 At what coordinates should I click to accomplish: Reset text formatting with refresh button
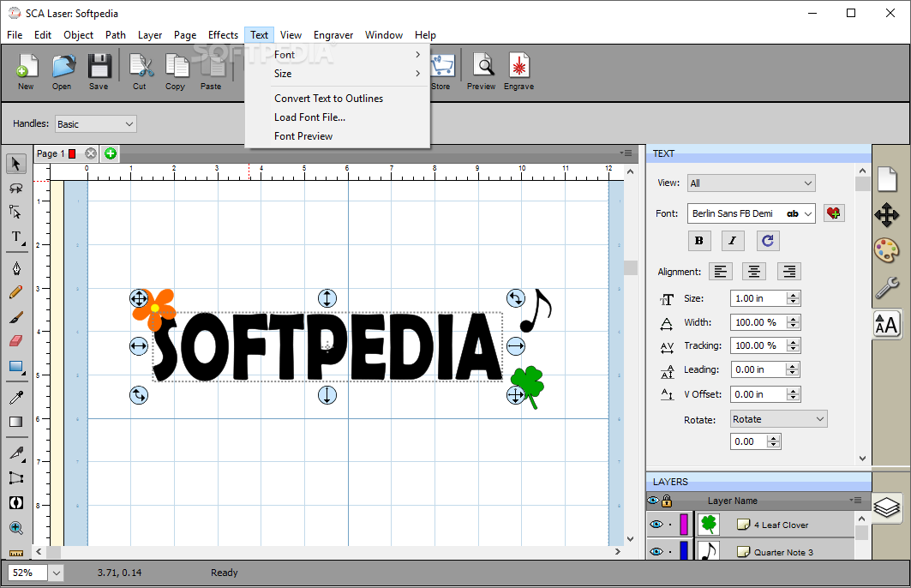pos(768,241)
